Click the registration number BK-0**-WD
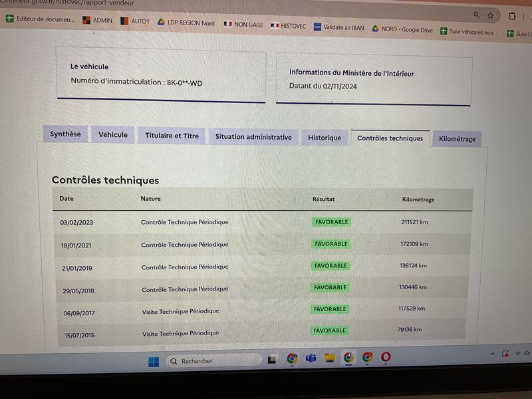 click(x=185, y=82)
